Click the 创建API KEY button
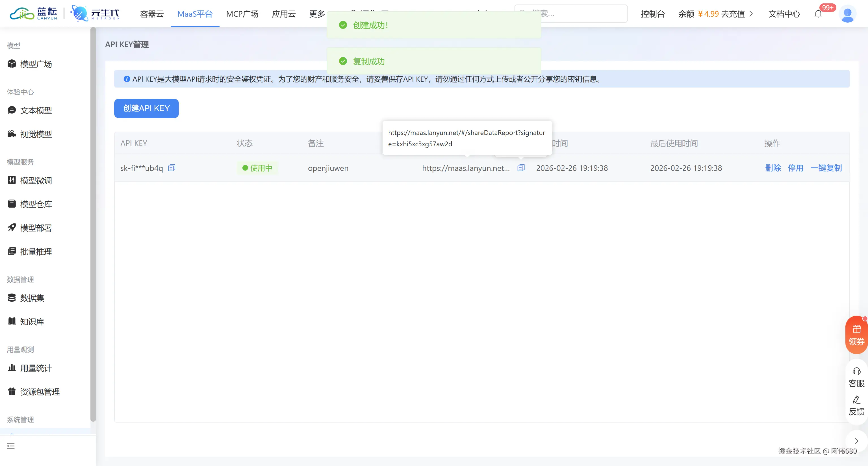Screen dimensions: 868x466 (146, 108)
